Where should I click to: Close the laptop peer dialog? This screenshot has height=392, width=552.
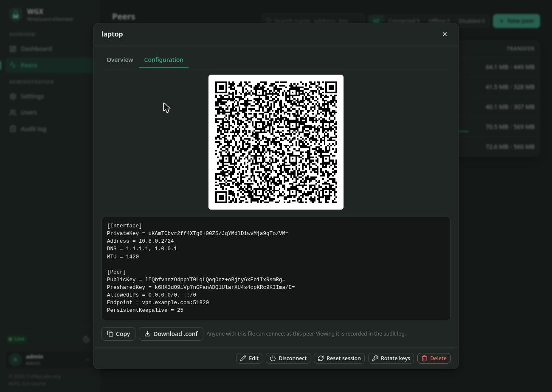pos(445,34)
